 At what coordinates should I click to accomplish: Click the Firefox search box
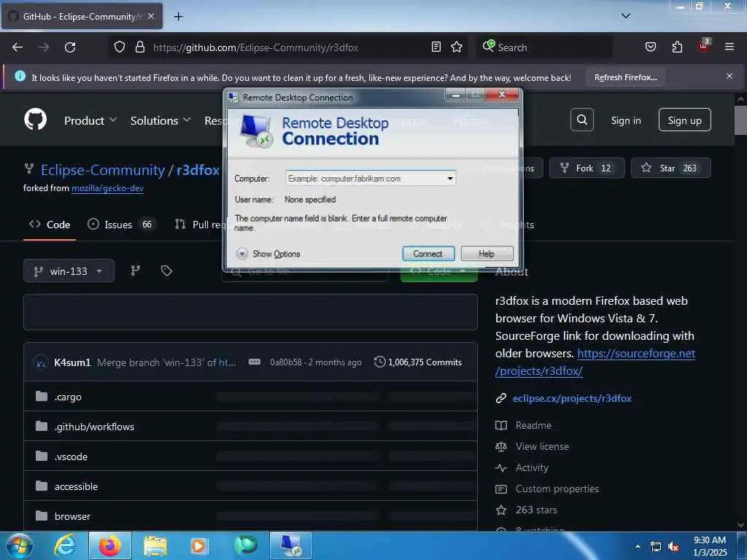(544, 47)
